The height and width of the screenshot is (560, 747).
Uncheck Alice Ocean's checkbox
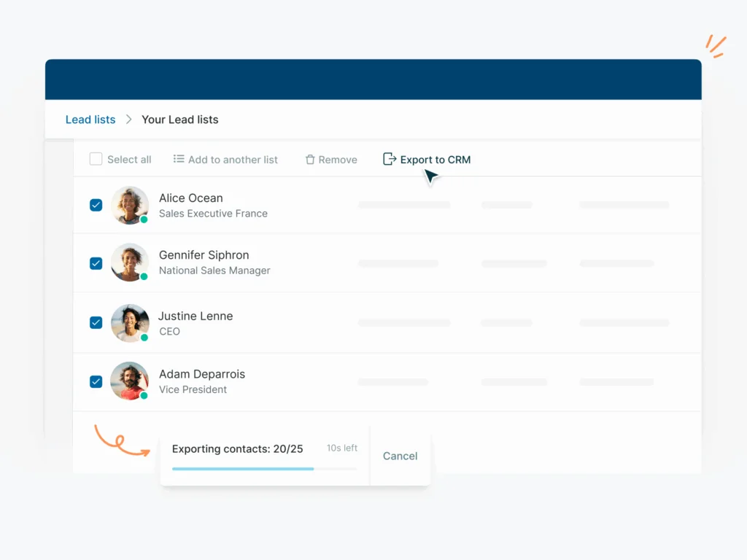(x=96, y=205)
